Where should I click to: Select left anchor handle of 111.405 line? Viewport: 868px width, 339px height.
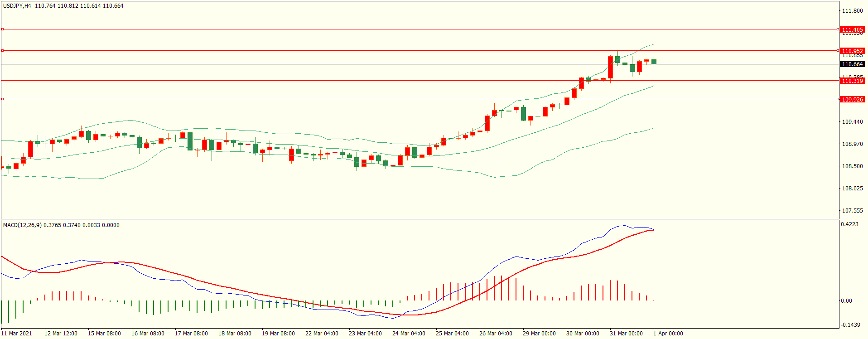[x=2, y=29]
